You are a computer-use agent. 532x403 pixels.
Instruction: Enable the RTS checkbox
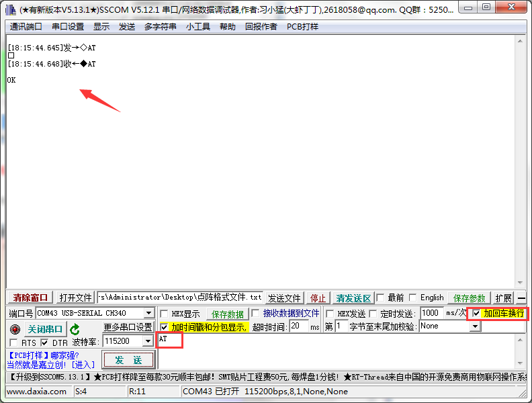(x=15, y=343)
